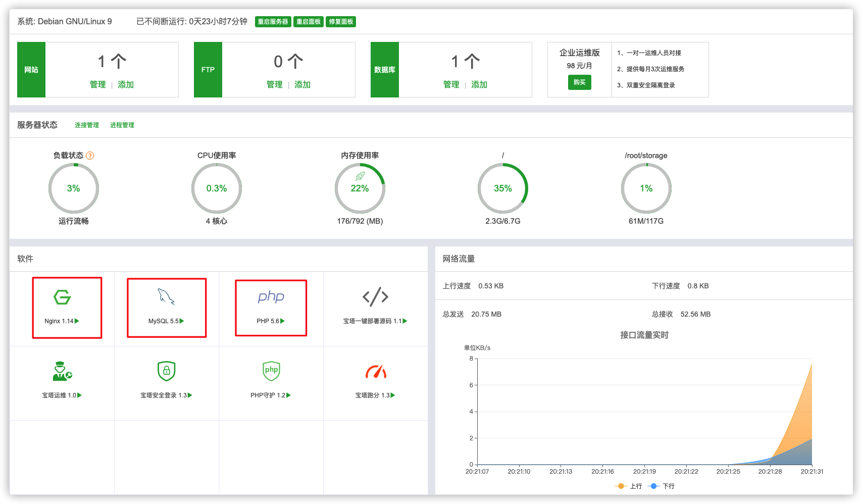Image resolution: width=862 pixels, height=504 pixels.
Task: Open the 负载状态 help question-mark icon
Action: click(x=90, y=156)
